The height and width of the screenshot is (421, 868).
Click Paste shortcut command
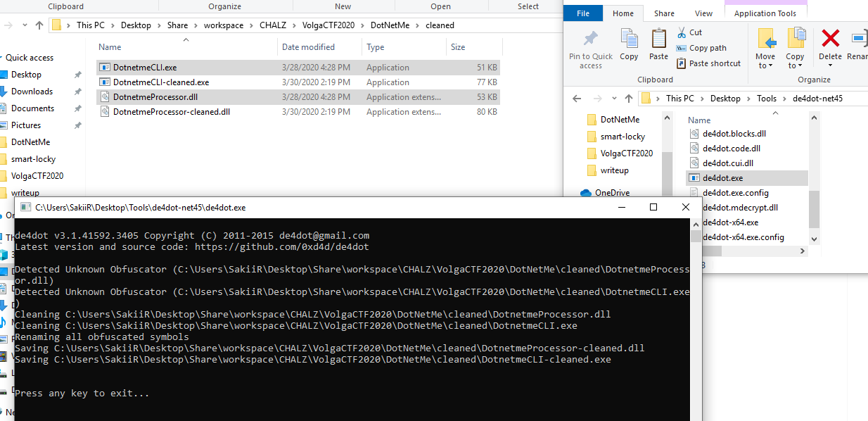coord(708,63)
